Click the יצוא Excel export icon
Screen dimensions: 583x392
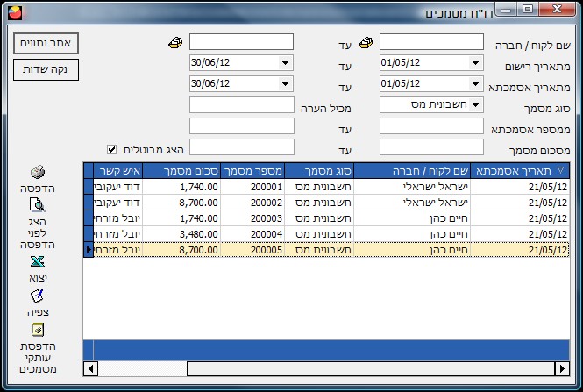tap(38, 261)
